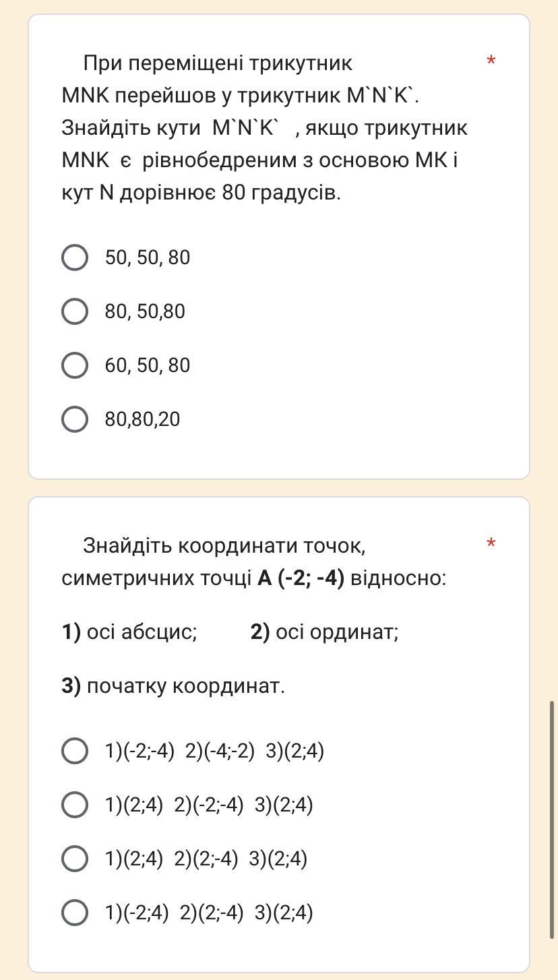Screen dimensions: 558x980
Task: Click the label text "1)(-2;4) 2)(2;-4) 3)(2;4)"
Action: coord(209,913)
